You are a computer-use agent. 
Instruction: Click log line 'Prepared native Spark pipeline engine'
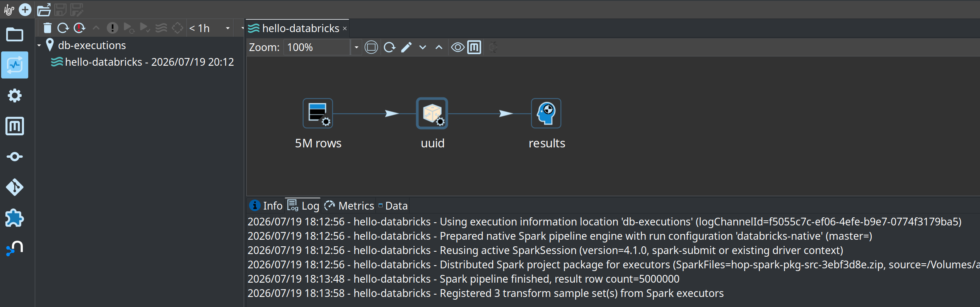pos(560,236)
